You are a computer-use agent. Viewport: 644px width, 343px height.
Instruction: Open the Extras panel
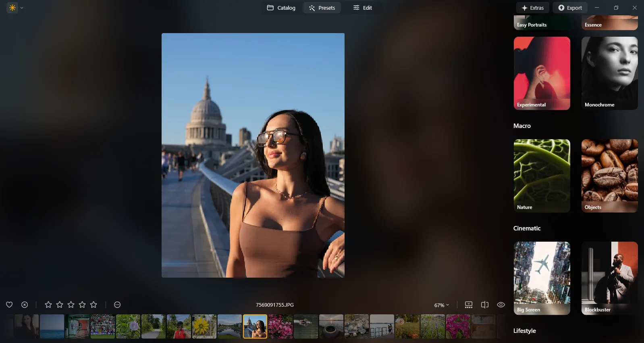533,8
